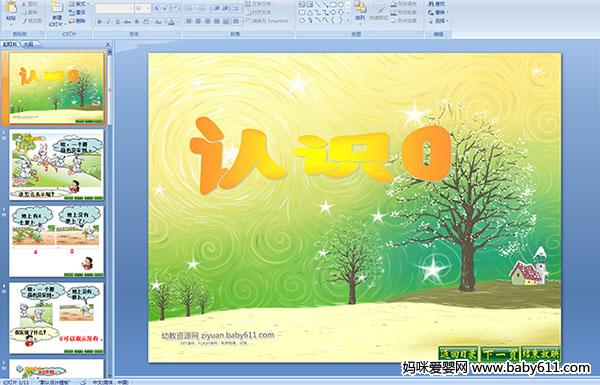Select the Line shape in shapes gallery
The height and width of the screenshot is (385, 600).
click(318, 4)
